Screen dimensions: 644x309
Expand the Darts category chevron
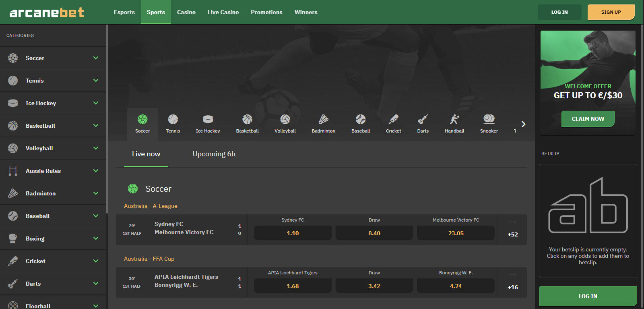click(x=96, y=284)
